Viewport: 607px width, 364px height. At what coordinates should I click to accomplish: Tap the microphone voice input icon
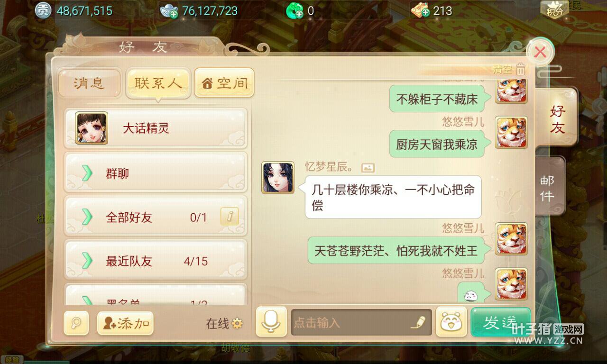tap(271, 322)
